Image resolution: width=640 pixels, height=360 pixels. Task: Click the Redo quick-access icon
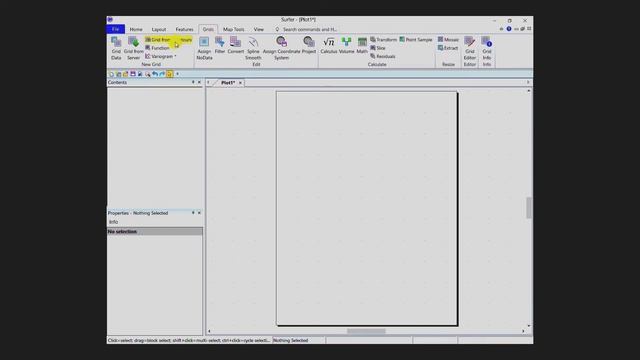coord(162,74)
